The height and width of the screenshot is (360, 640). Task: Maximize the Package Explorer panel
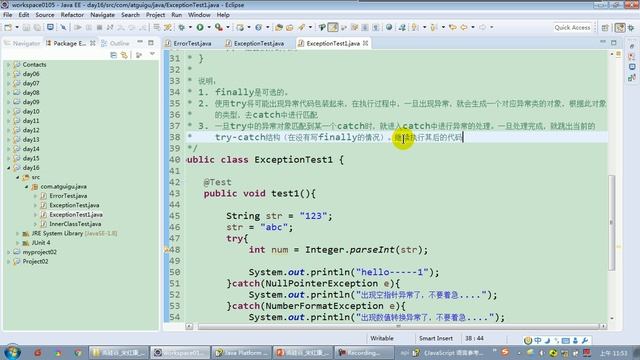coord(151,42)
